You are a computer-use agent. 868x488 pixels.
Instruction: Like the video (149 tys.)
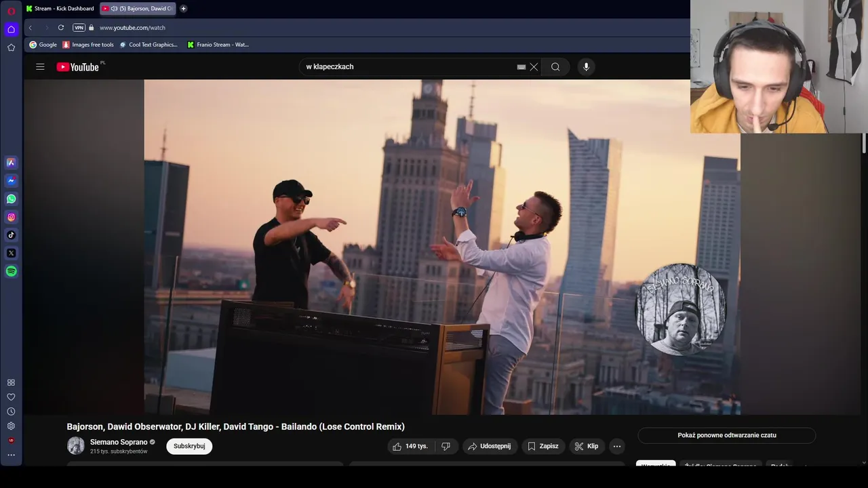[412, 446]
